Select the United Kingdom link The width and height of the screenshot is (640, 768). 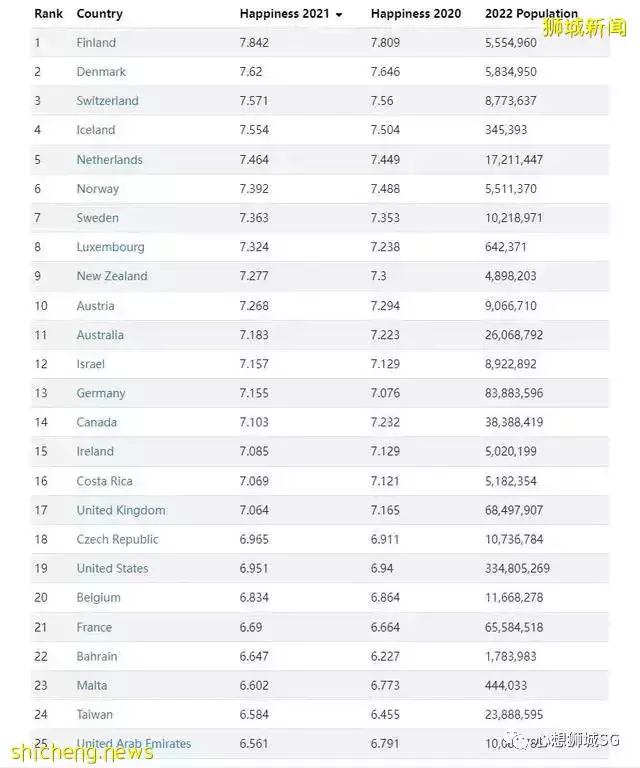[121, 510]
